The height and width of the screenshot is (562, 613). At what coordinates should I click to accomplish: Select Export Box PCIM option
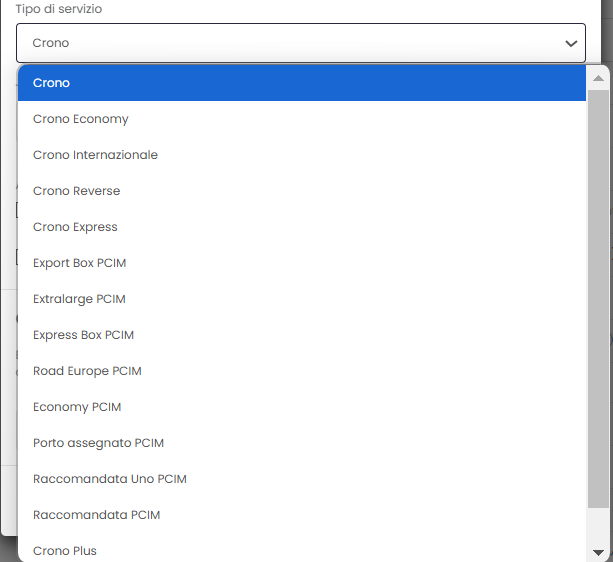302,263
